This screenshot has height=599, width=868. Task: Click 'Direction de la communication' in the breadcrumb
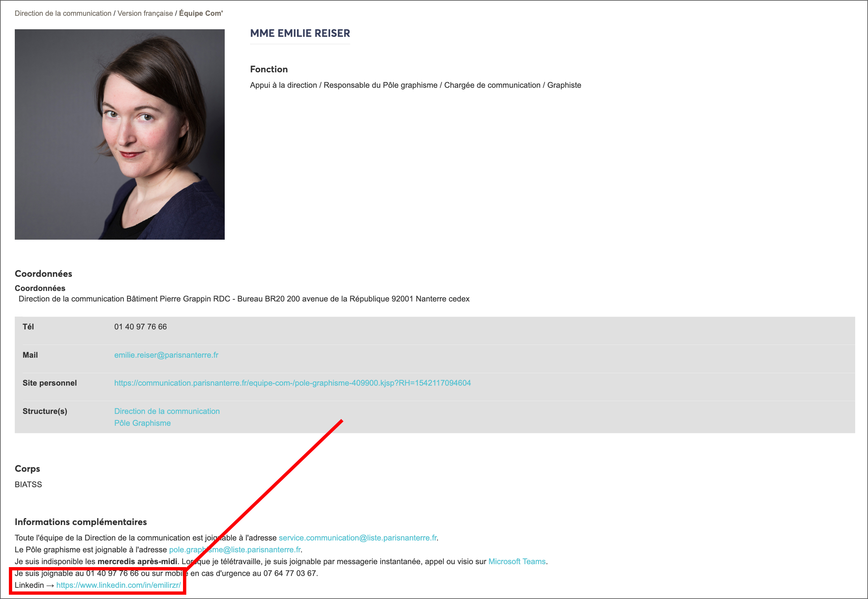(63, 13)
